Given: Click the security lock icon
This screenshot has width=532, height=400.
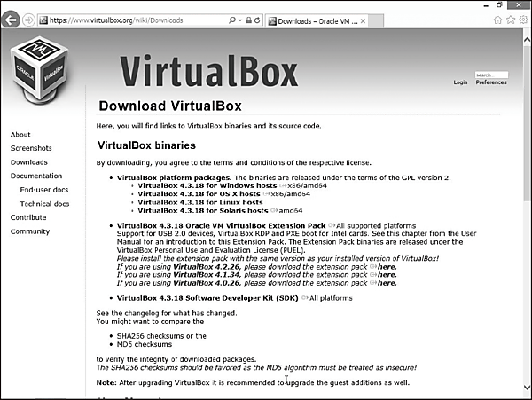Looking at the screenshot, I should [x=248, y=20].
